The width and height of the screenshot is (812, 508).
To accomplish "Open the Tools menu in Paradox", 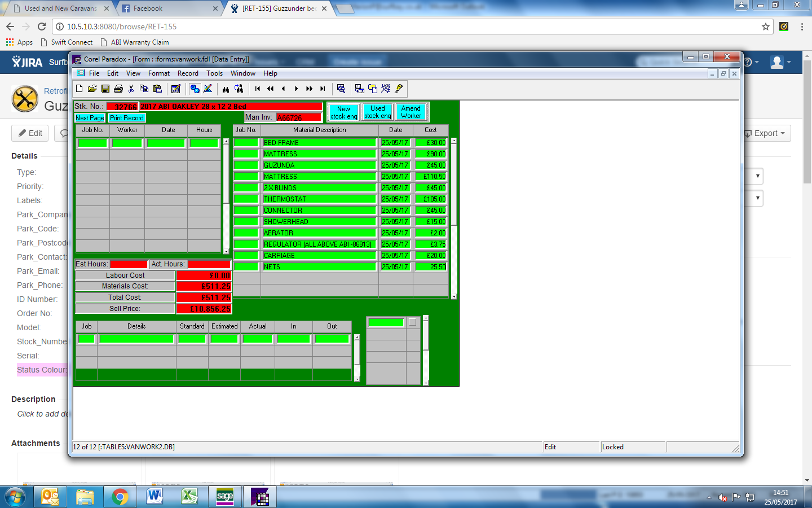I will 214,73.
